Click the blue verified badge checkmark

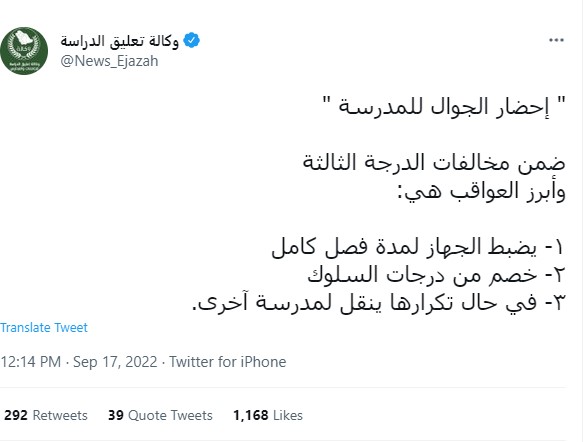click(192, 40)
